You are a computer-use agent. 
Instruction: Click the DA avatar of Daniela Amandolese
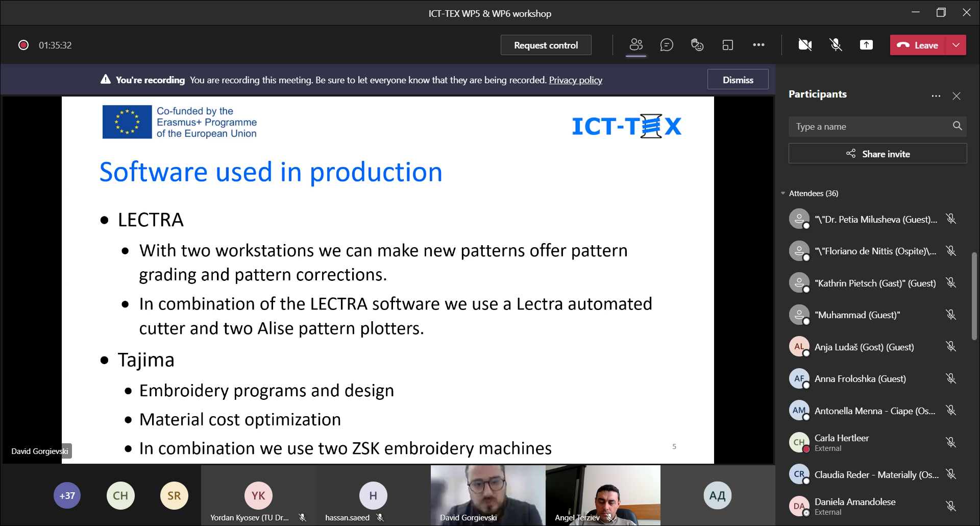799,506
